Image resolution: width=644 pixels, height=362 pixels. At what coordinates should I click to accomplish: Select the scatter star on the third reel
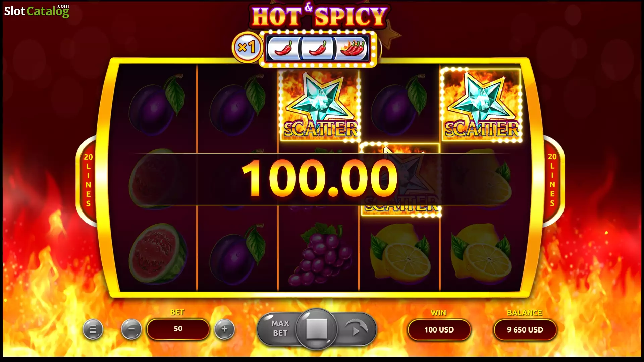[320, 105]
